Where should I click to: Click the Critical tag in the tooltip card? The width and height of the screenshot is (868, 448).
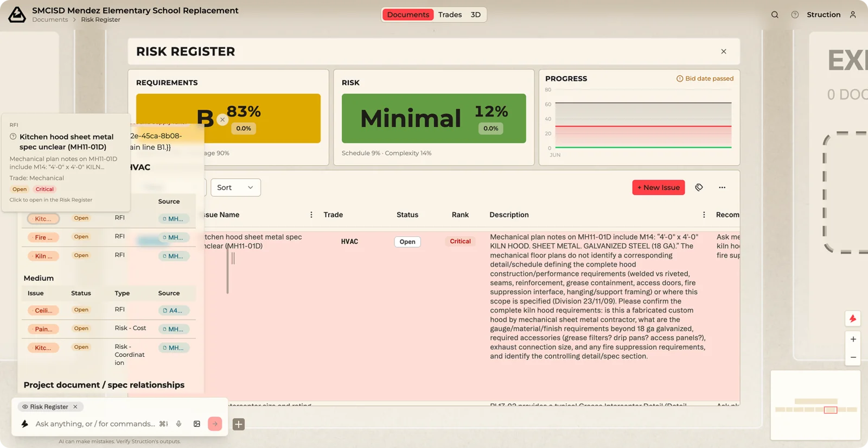coord(44,190)
